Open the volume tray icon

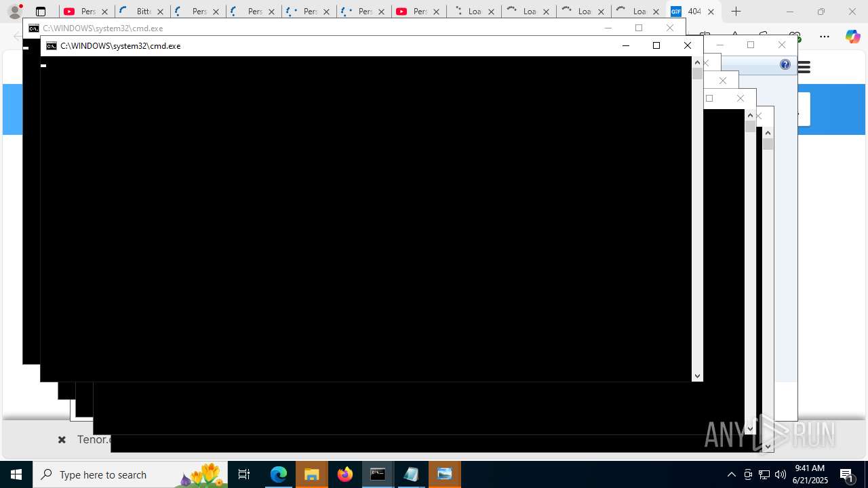point(781,474)
